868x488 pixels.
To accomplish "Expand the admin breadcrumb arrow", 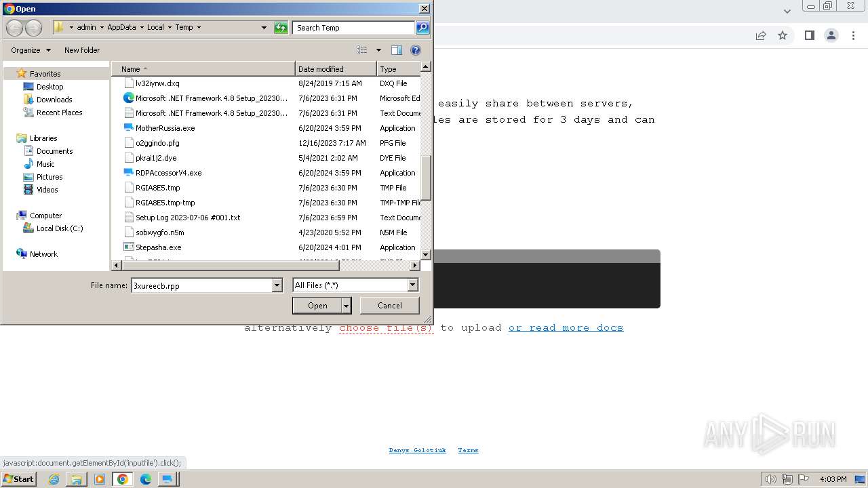I will click(101, 28).
